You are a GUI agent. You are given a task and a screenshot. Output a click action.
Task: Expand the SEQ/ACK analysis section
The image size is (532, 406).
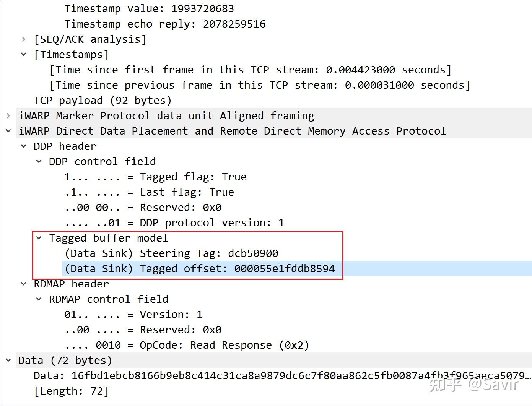click(24, 39)
